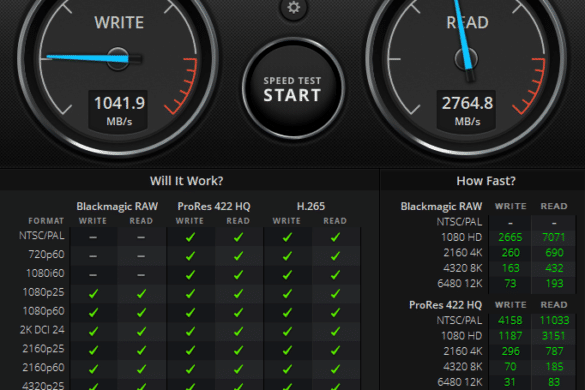Select Blackmagic RAW 4320 8K read value 432
585x390 pixels.
tap(554, 268)
